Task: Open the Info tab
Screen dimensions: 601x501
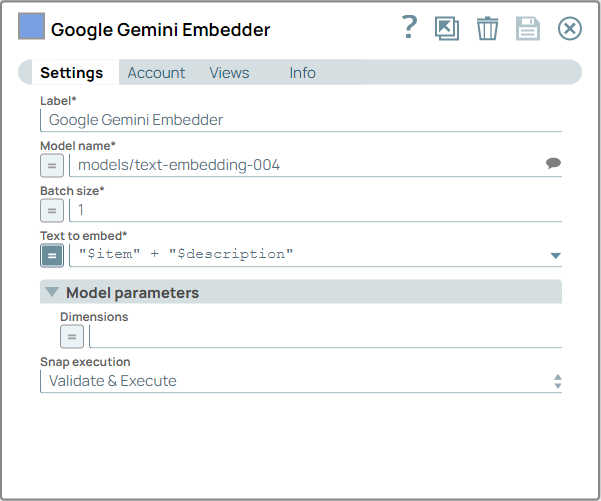Action: tap(302, 72)
